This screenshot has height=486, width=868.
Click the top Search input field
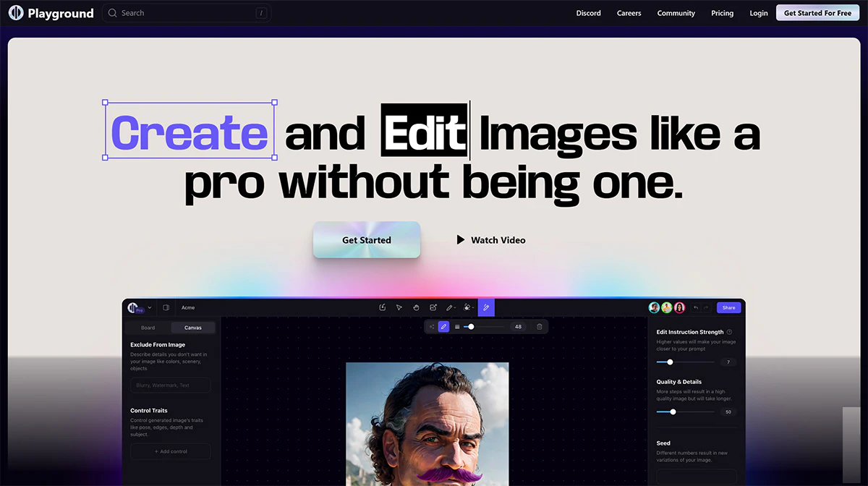pos(187,13)
